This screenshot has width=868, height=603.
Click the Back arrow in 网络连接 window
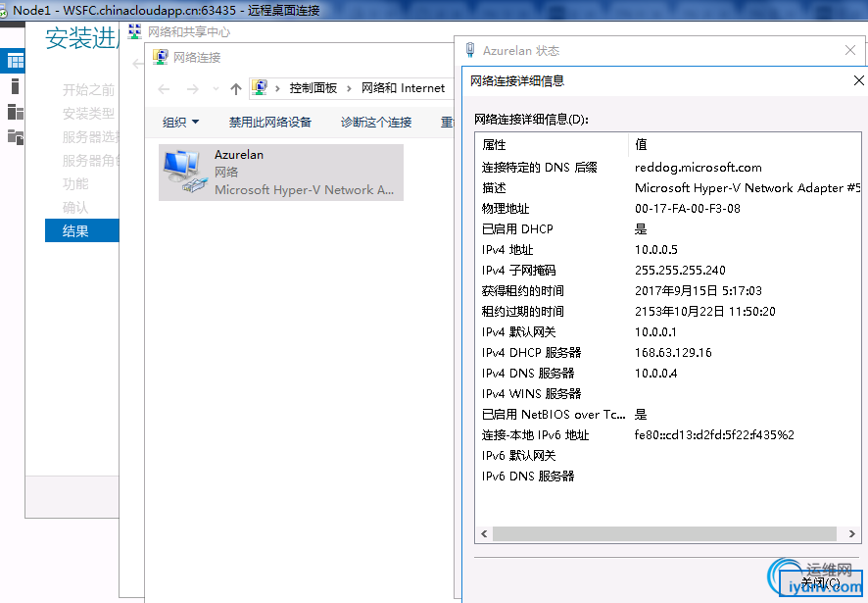(x=164, y=88)
